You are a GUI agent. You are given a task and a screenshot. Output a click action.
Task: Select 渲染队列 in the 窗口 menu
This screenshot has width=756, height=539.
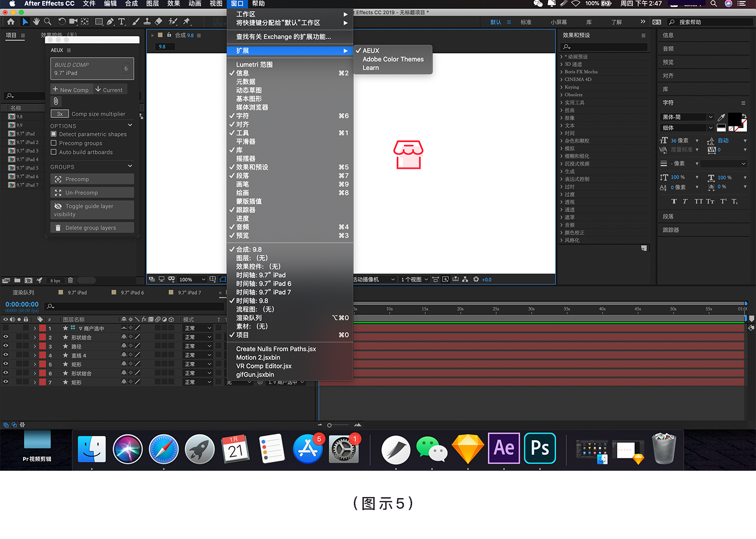click(x=249, y=318)
